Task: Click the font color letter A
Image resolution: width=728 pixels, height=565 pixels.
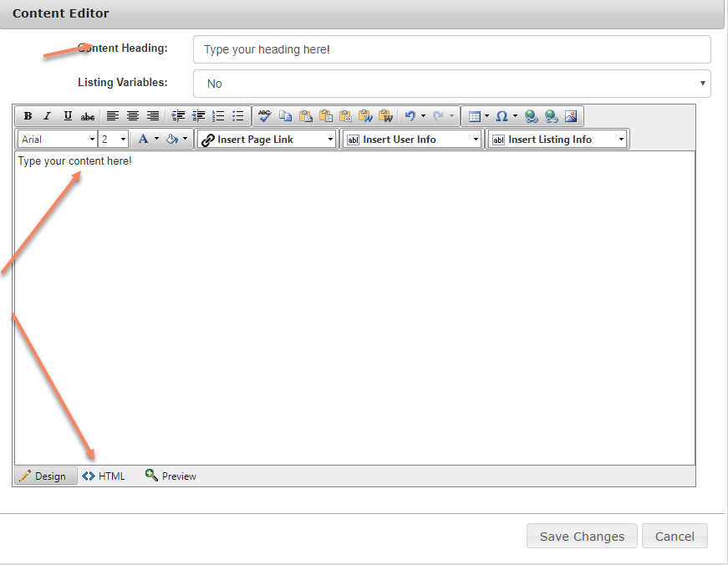Action: [144, 139]
